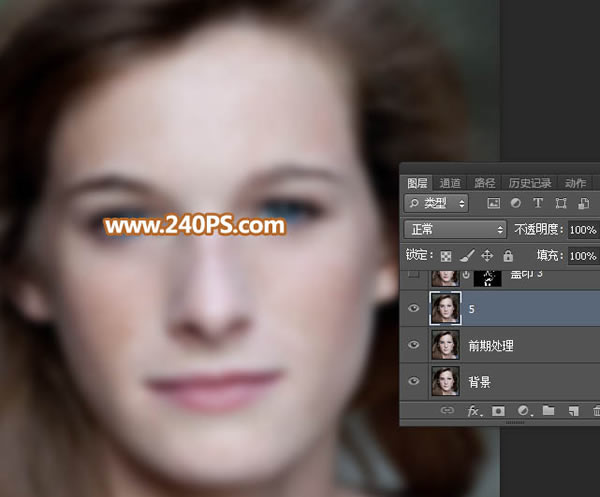Open the 动作 tab
The image size is (600, 497).
pos(575,183)
